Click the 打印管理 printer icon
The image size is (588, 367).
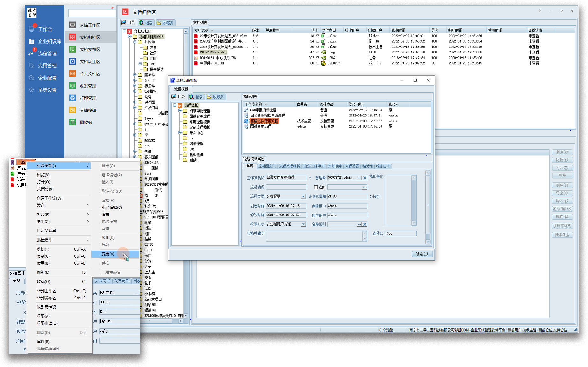pyautogui.click(x=73, y=98)
